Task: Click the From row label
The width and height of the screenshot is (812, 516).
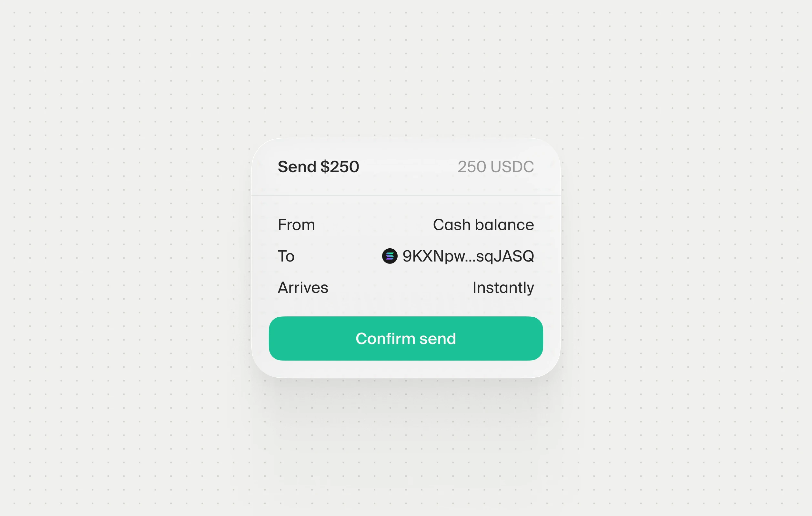Action: (296, 225)
